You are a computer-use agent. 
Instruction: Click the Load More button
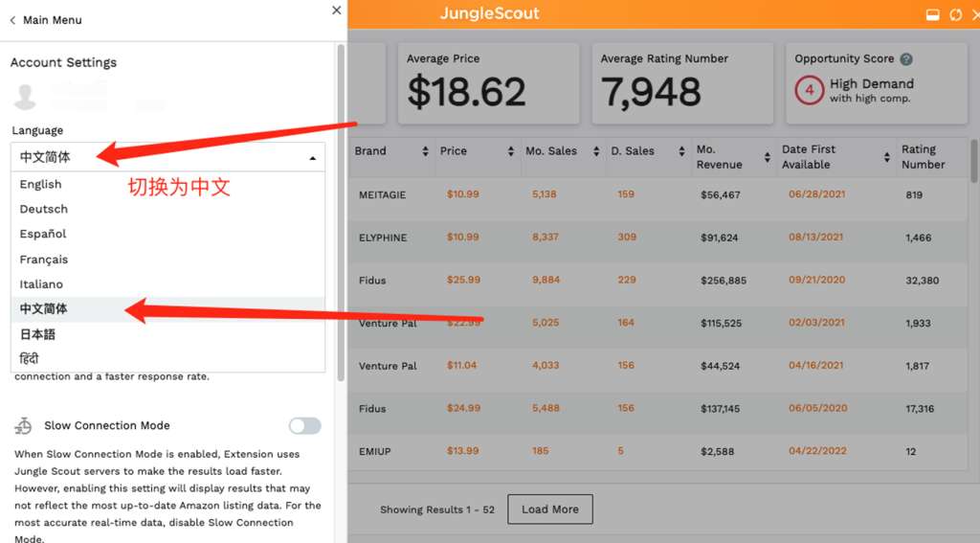pyautogui.click(x=550, y=509)
